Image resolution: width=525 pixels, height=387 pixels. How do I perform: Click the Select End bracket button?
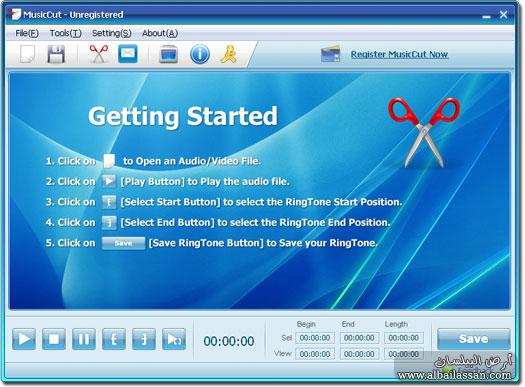(144, 339)
